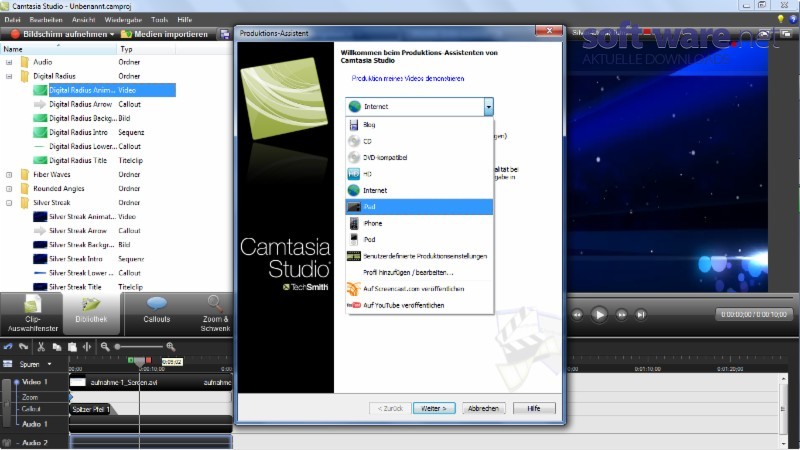Viewport: 800px width, 450px height.
Task: Open the Wiedergabe menu
Action: coord(123,19)
